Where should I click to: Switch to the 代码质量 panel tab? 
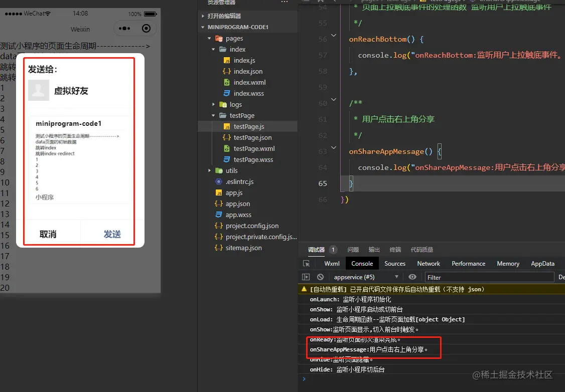[x=422, y=250]
